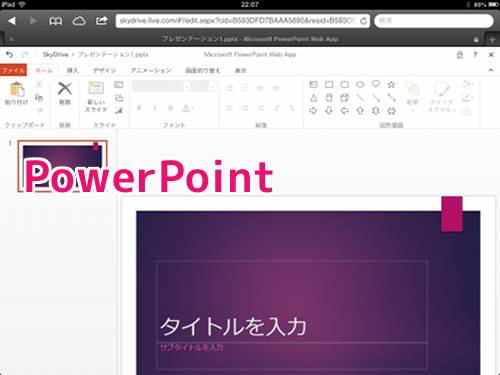Switch to the Insert (挿入) tab
The image size is (500, 375).
click(72, 70)
